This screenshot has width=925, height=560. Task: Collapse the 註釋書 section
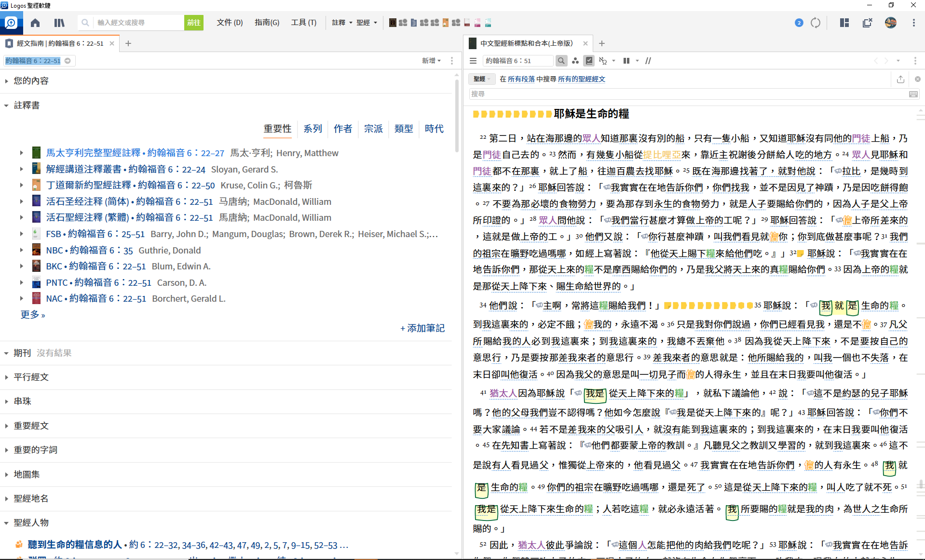(7, 105)
